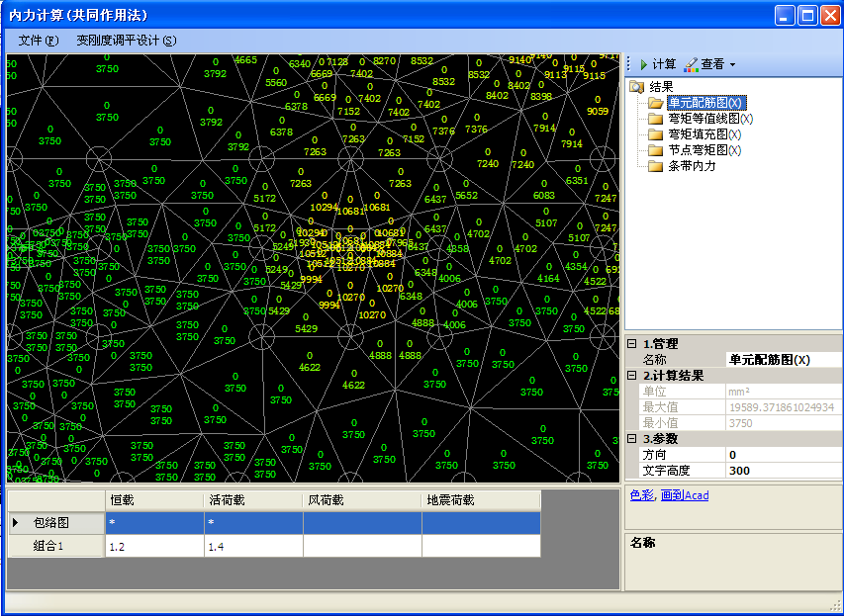844x616 pixels.
Task: Click the 色彩 link
Action: (x=641, y=495)
